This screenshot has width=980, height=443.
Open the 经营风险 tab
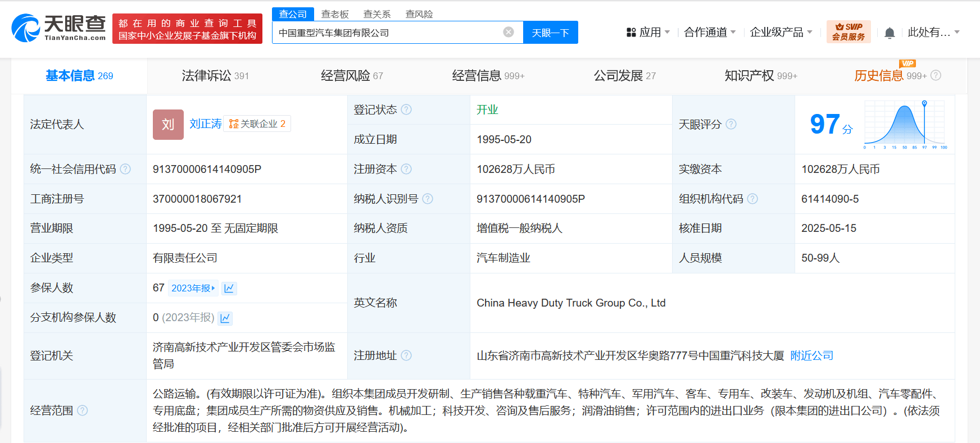pyautogui.click(x=352, y=76)
